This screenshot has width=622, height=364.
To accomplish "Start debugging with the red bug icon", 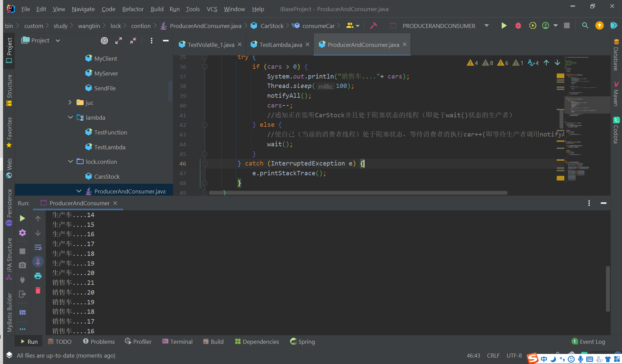I will coord(518,26).
